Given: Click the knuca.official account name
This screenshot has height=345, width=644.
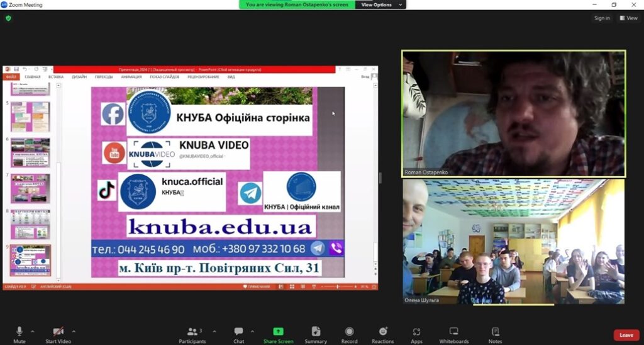Looking at the screenshot, I should (192, 181).
